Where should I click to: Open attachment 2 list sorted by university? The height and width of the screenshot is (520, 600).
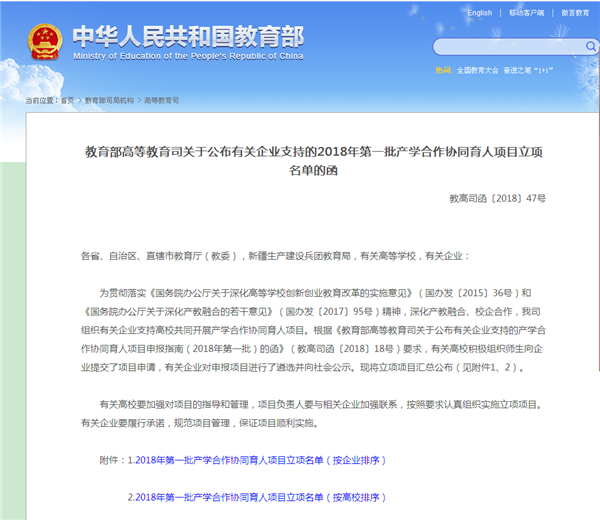coord(256,497)
